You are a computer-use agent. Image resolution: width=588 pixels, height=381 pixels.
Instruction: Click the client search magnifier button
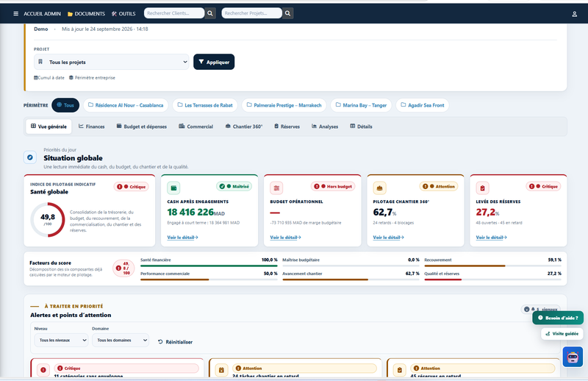(x=210, y=13)
